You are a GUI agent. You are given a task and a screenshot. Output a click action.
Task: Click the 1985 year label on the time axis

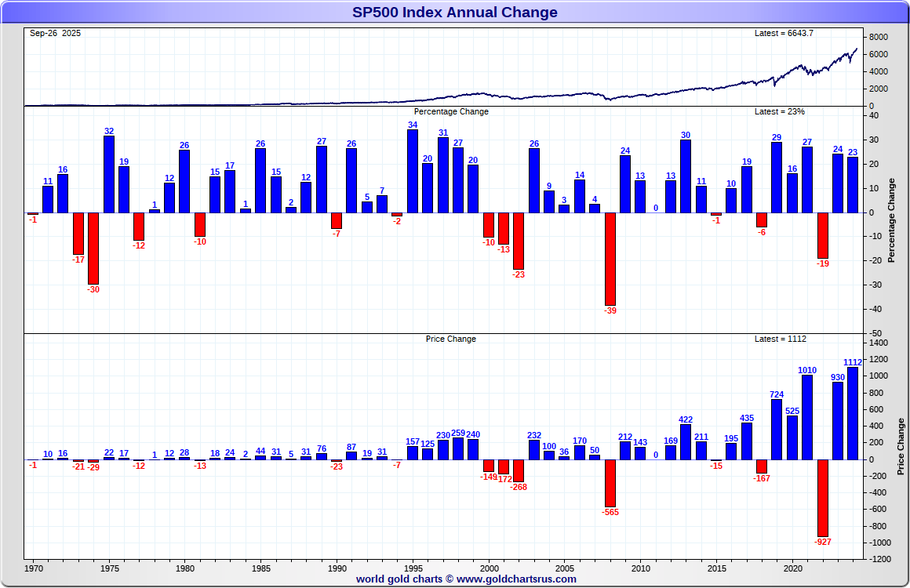pos(261,568)
